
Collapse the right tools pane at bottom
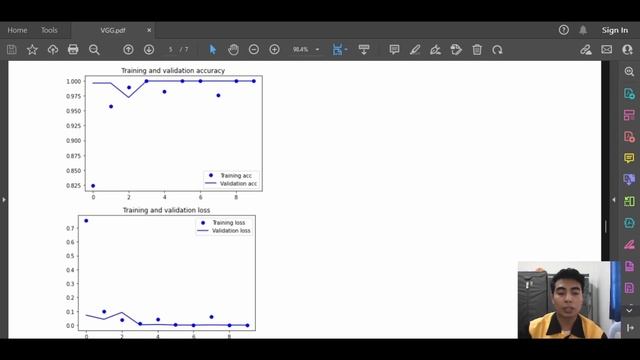click(x=630, y=328)
